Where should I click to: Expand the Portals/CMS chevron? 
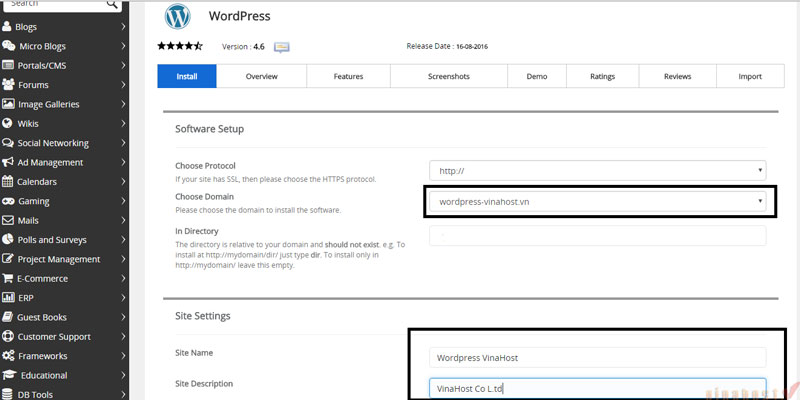pyautogui.click(x=123, y=65)
